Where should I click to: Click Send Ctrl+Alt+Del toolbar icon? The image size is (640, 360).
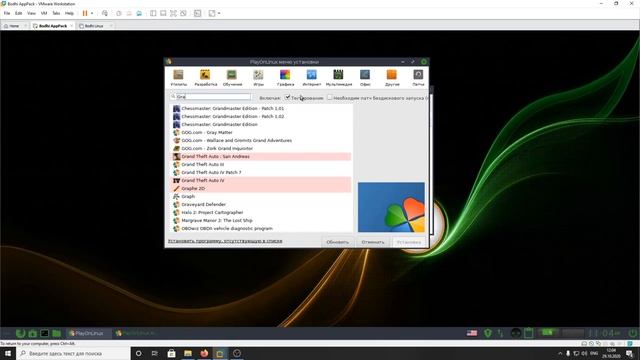click(105, 13)
